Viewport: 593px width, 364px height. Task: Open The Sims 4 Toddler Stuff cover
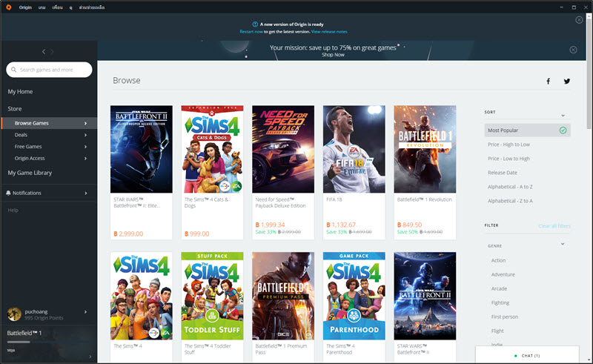click(x=212, y=296)
